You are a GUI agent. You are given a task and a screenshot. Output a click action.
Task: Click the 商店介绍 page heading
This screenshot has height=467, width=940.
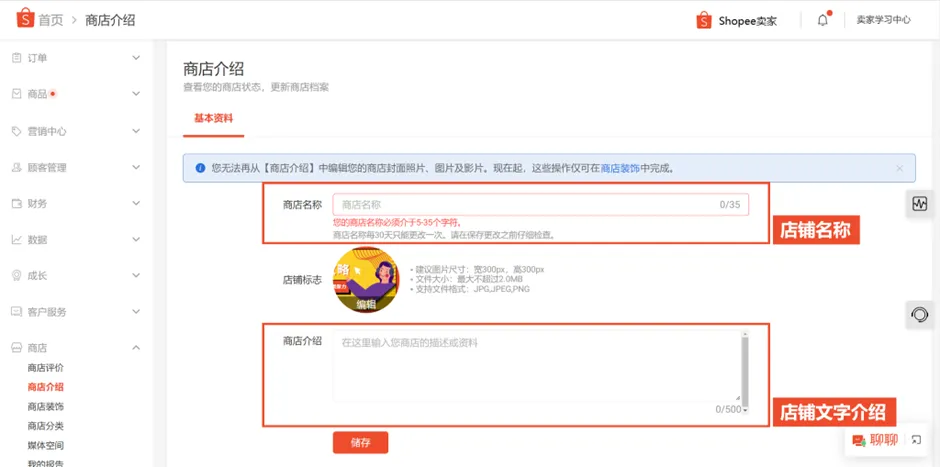[x=213, y=68]
